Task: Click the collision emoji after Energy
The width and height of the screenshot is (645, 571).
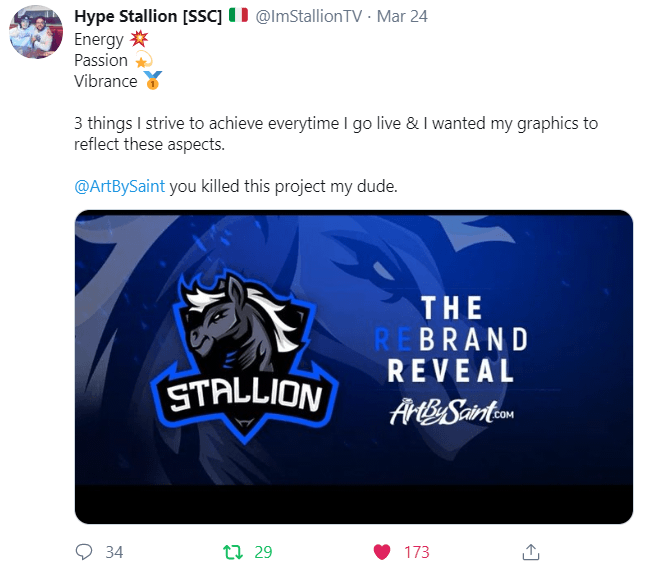Action: (x=139, y=39)
